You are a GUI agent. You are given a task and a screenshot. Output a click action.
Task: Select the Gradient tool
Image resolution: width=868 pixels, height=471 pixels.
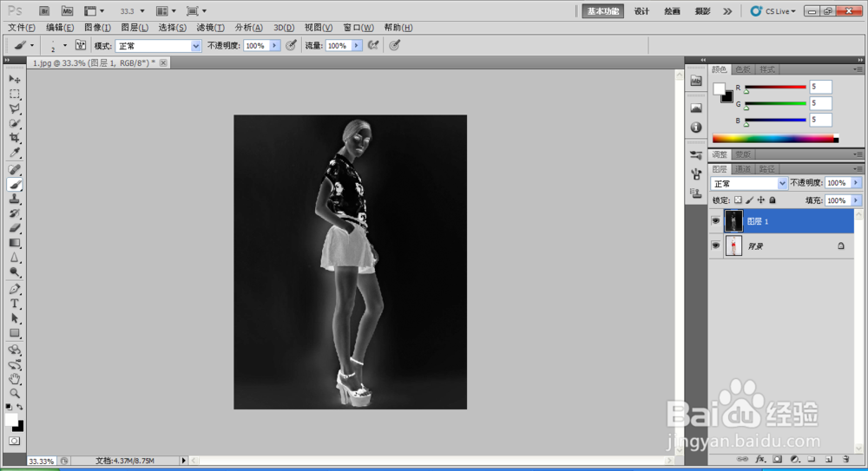click(x=15, y=243)
